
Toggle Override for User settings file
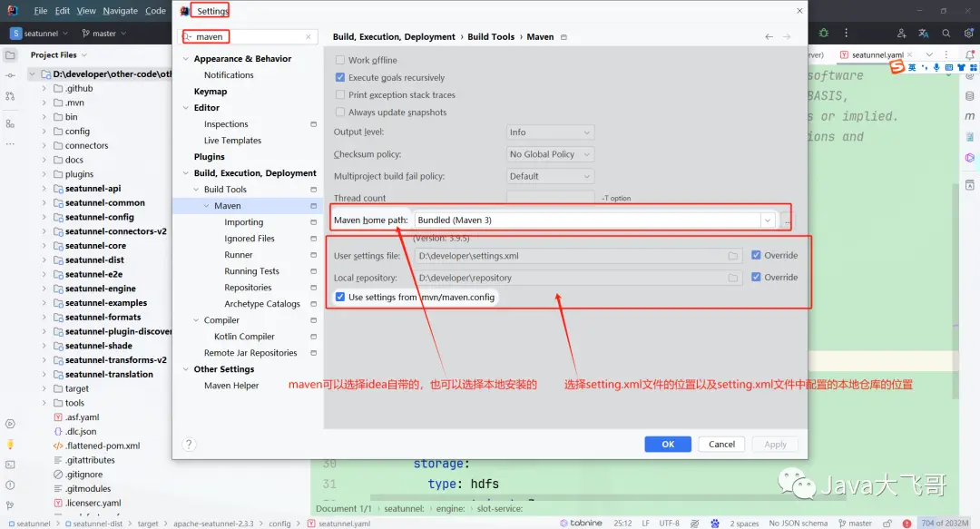[756, 255]
